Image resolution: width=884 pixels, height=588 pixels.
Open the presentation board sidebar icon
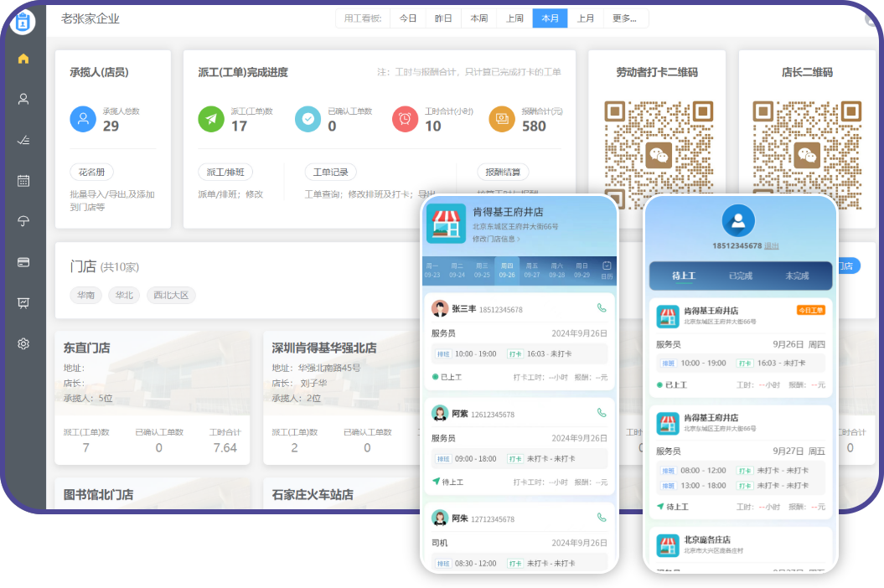tap(23, 303)
